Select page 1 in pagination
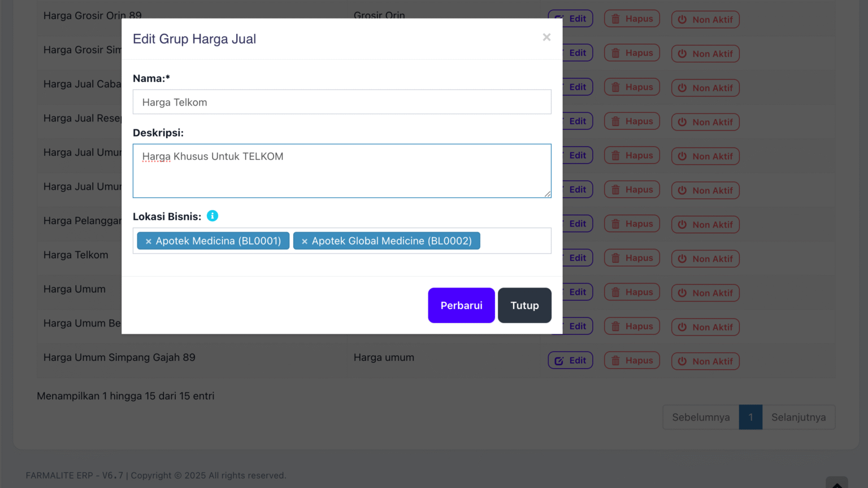868x488 pixels. point(750,417)
